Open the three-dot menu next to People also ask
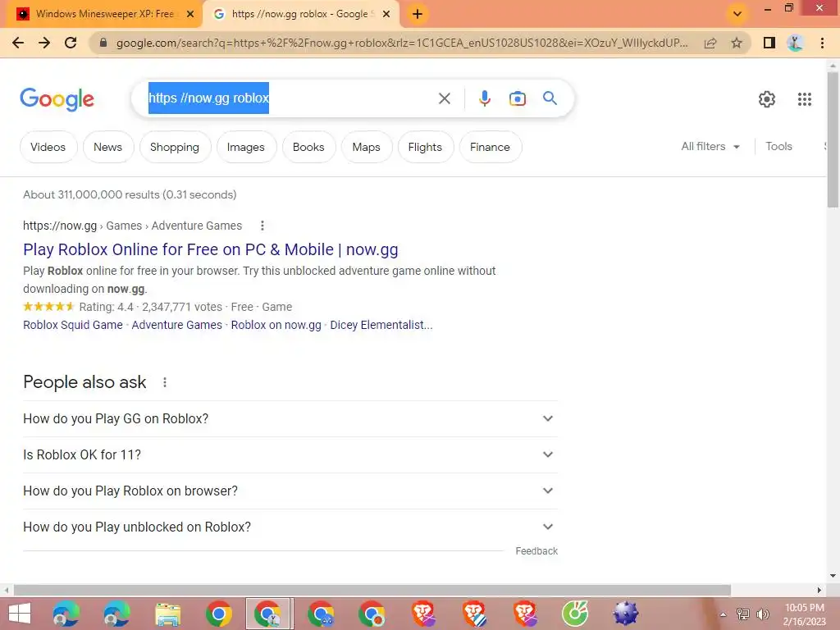Image resolution: width=840 pixels, height=630 pixels. coord(164,382)
